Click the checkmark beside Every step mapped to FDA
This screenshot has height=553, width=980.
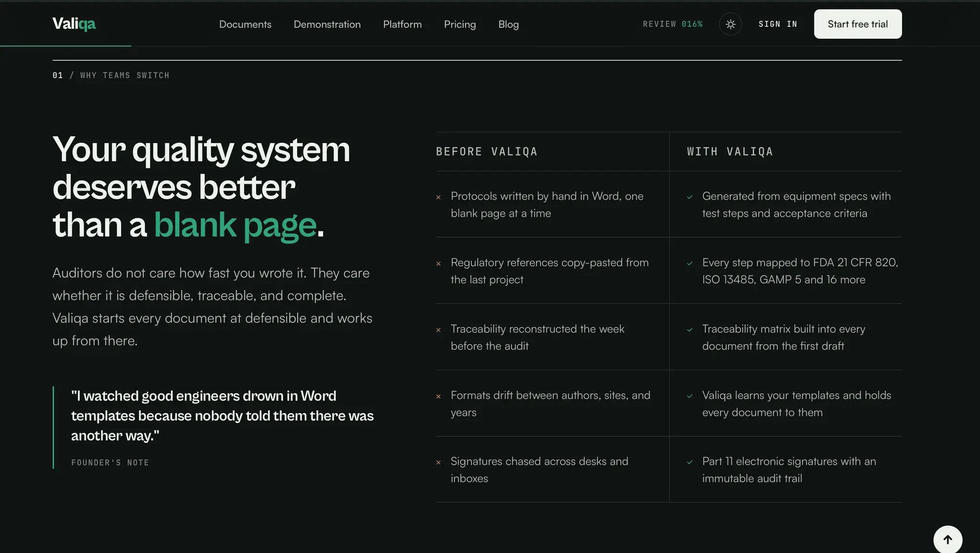(690, 263)
